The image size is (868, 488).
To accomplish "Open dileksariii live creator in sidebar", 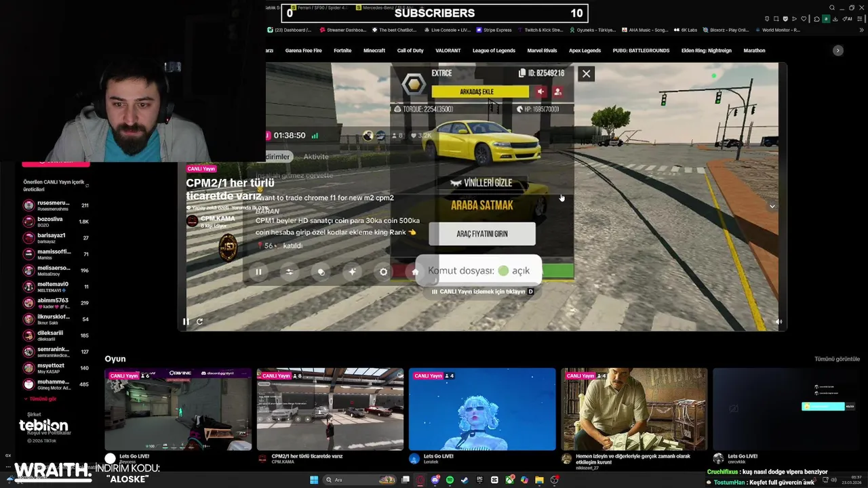I will coord(57,335).
